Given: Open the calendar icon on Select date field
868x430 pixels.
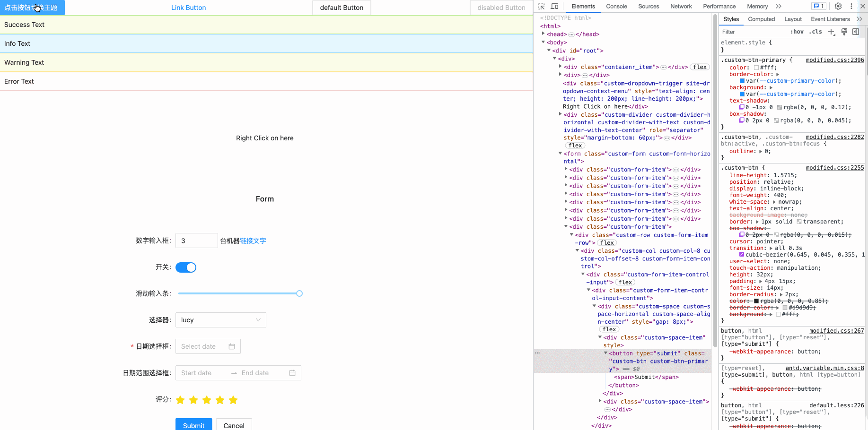Looking at the screenshot, I should click(x=232, y=346).
